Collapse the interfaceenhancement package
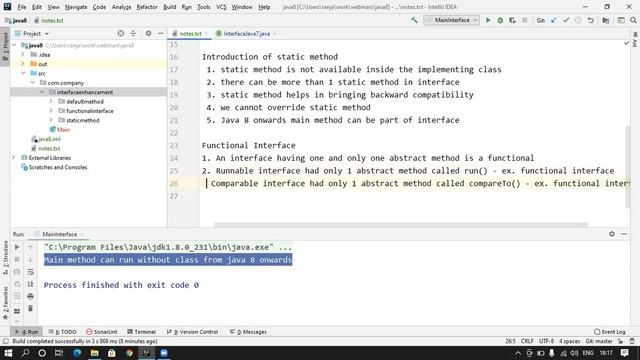 coord(42,92)
